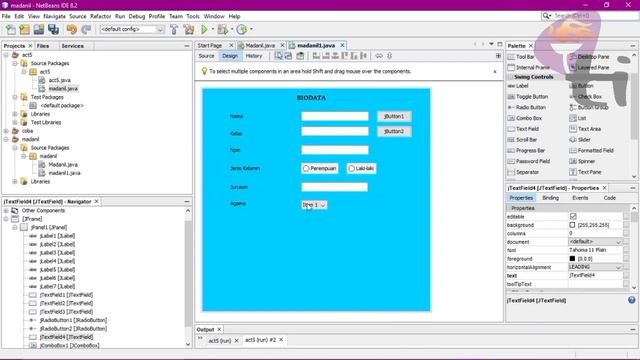
Task: Select the Connection Mode designer icon
Action: (289, 56)
